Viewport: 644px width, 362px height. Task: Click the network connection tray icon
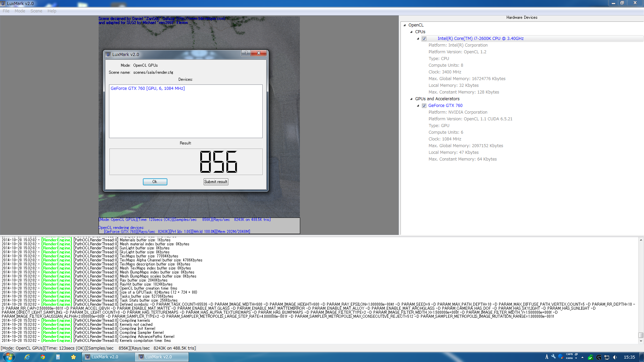[607, 357]
